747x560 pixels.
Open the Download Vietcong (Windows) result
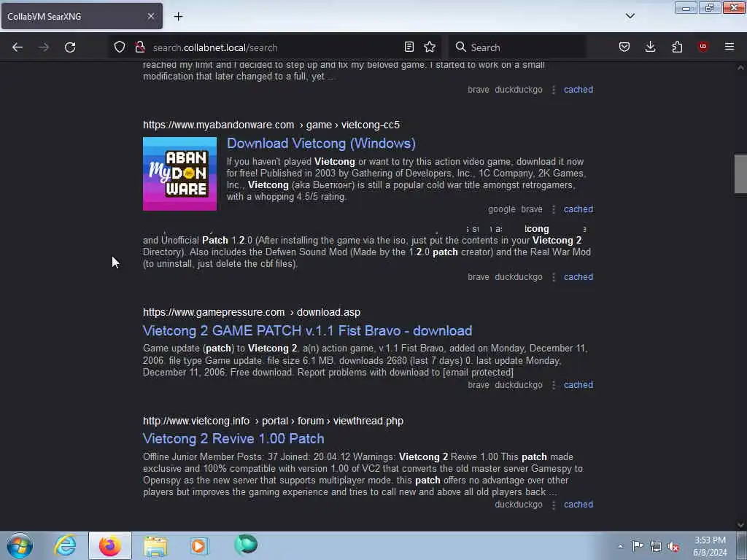coord(321,144)
